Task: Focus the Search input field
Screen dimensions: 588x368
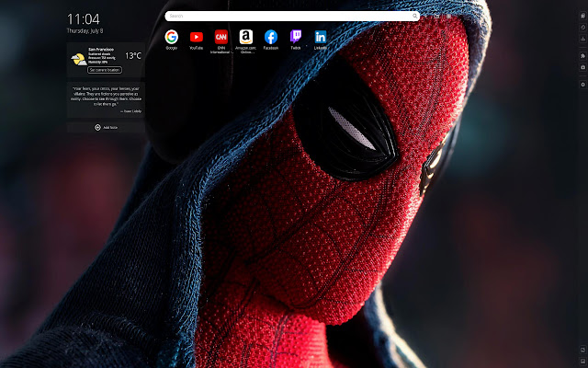Action: coord(292,16)
